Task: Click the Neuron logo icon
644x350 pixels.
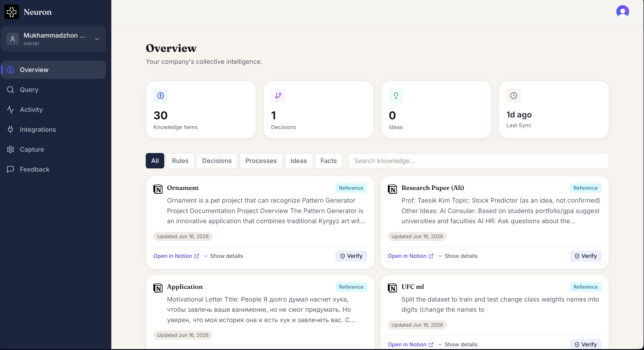Action: point(12,12)
